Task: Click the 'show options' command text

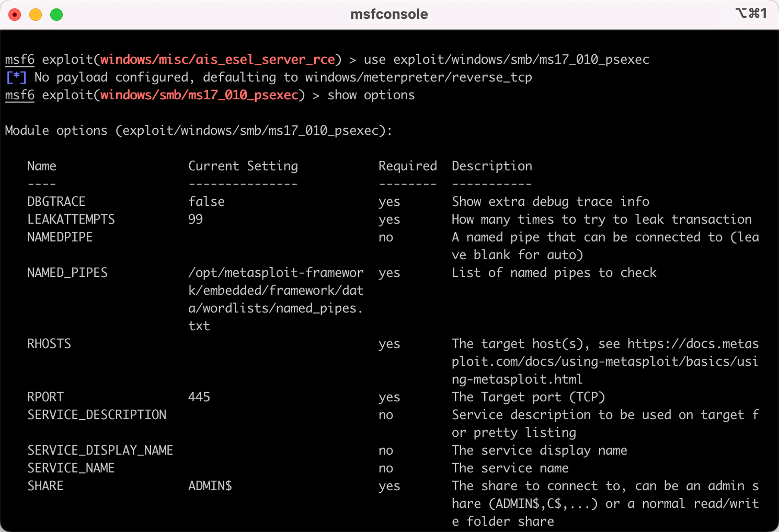Action: click(x=371, y=95)
